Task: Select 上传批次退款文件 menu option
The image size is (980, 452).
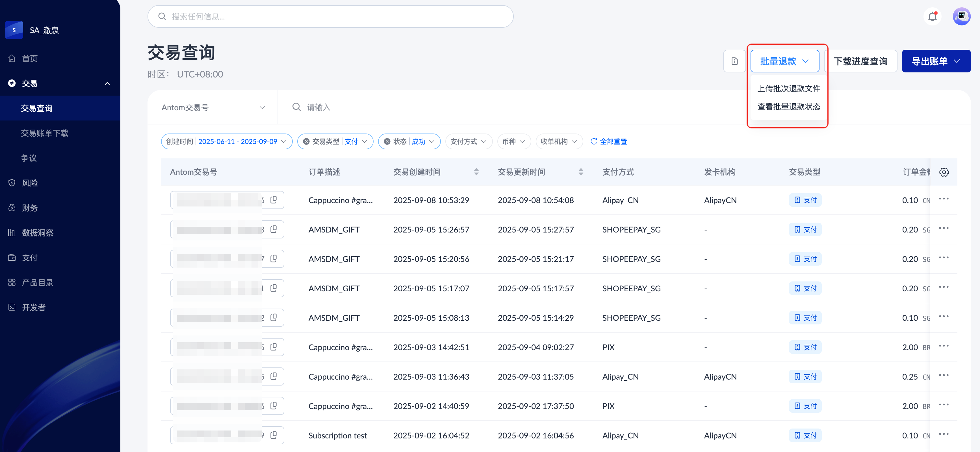Action: (789, 89)
